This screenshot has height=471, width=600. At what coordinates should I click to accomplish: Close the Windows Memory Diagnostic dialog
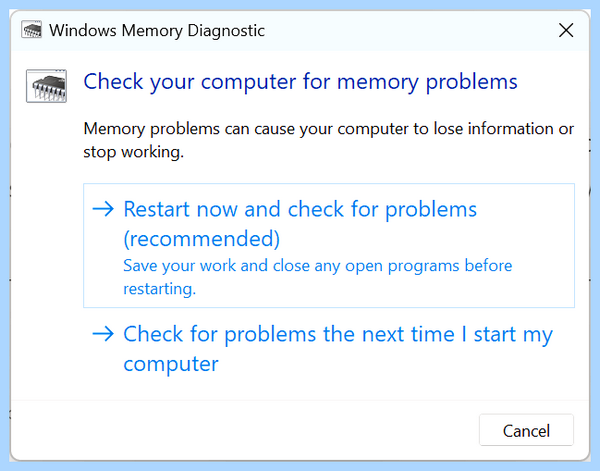566,30
